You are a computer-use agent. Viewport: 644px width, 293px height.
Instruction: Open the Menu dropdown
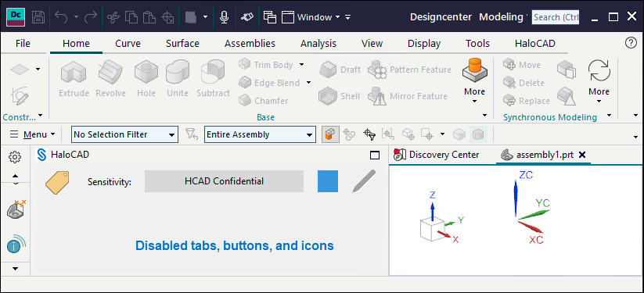tap(33, 134)
